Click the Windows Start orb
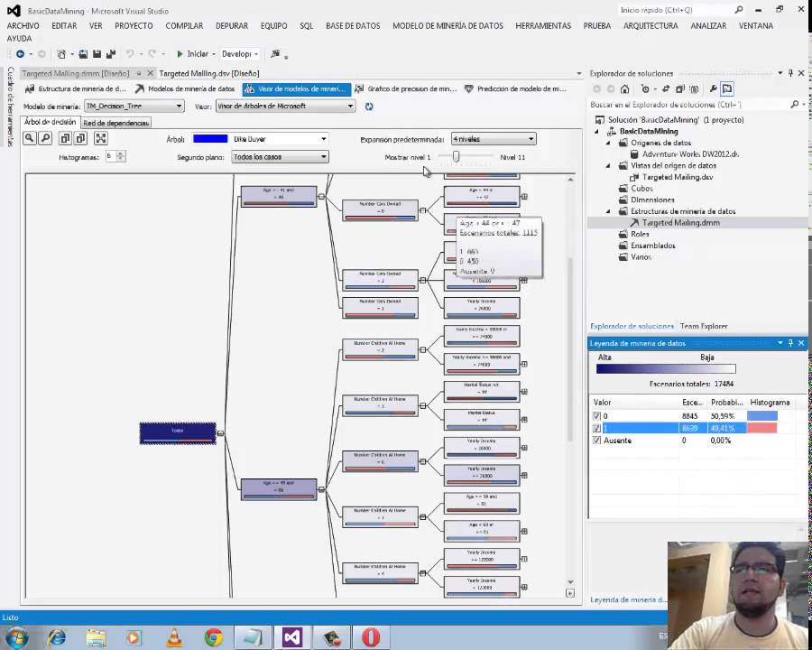Screen dimensions: 812x650 [x=15, y=637]
